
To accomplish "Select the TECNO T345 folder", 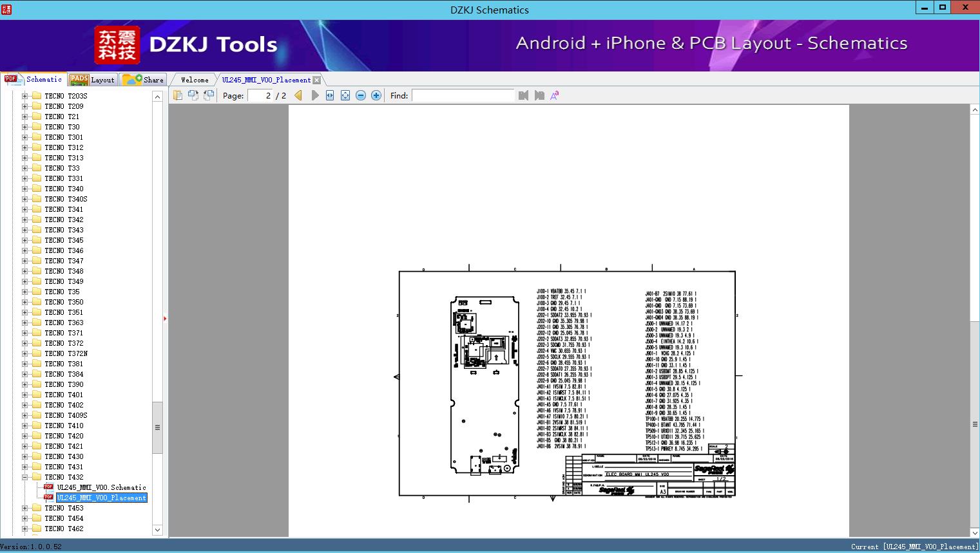I will 64,240.
